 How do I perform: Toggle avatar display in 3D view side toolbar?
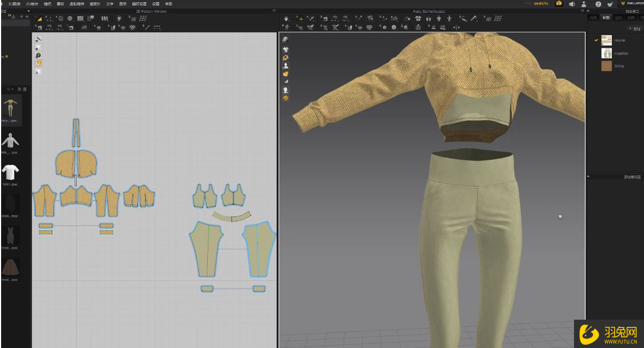[286, 65]
